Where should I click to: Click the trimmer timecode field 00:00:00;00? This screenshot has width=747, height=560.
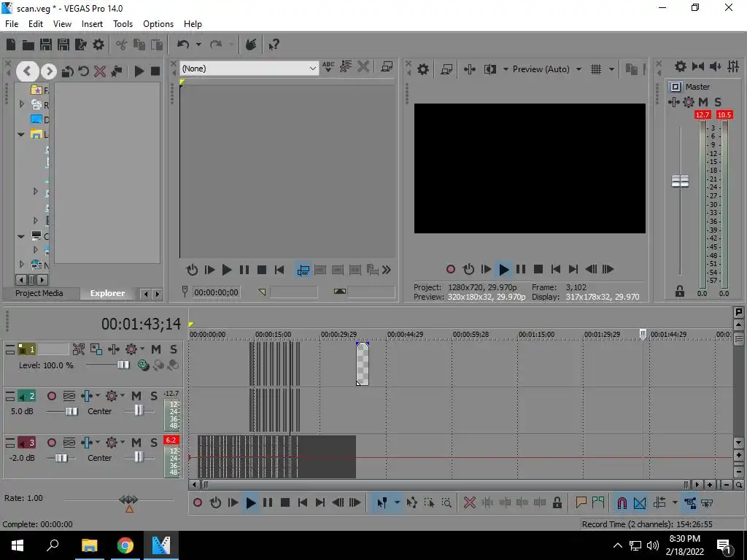pos(216,292)
